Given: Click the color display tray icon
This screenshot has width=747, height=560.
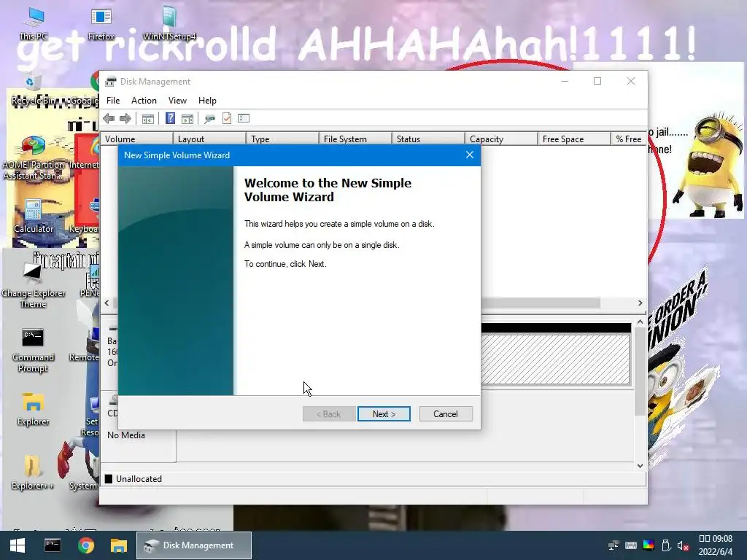Looking at the screenshot, I should (x=649, y=545).
